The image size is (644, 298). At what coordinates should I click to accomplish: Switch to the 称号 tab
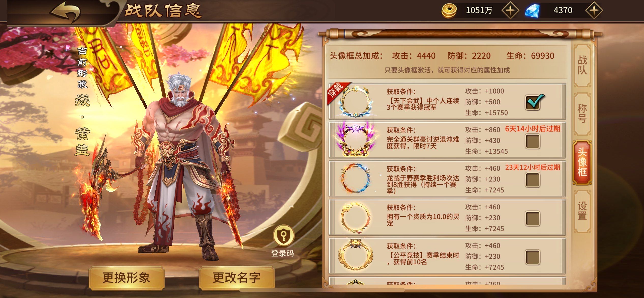pos(582,114)
